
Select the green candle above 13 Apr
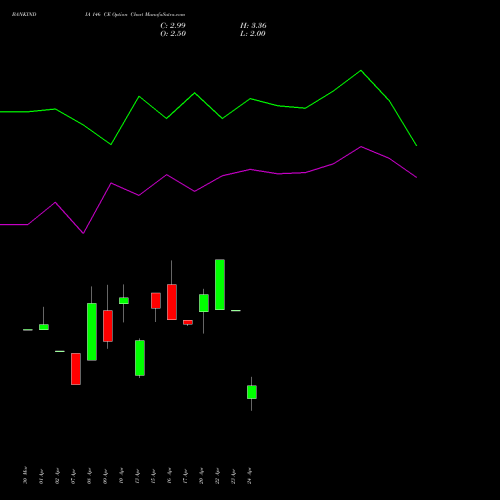tap(140, 358)
